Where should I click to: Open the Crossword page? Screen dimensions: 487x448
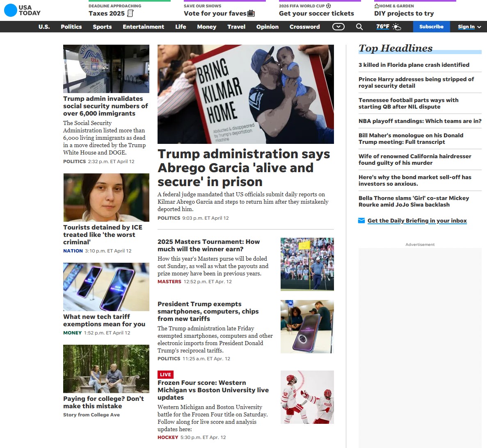click(x=305, y=27)
